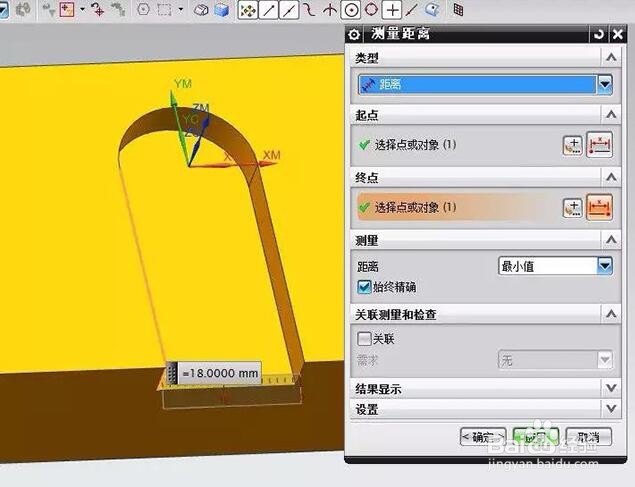635x487 pixels.
Task: Click the measure icon in 起点 section
Action: click(599, 145)
